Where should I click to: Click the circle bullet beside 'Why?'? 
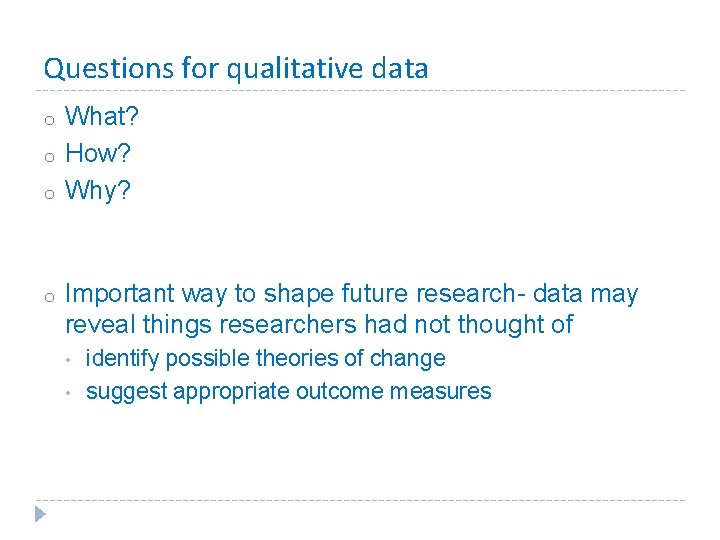tap(47, 194)
